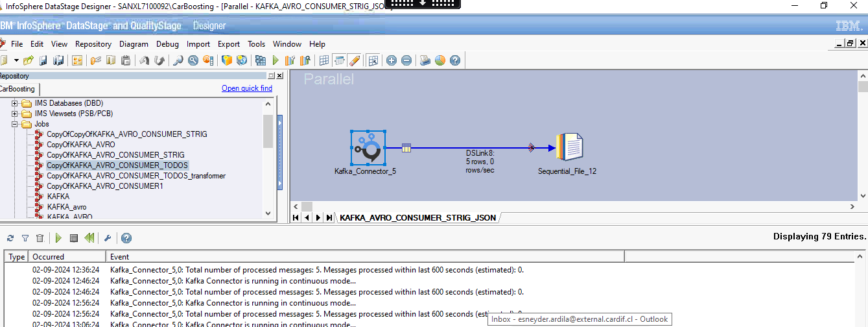Image resolution: width=868 pixels, height=327 pixels.
Task: Expand the IMS Databases (DBD) folder
Action: [x=15, y=103]
